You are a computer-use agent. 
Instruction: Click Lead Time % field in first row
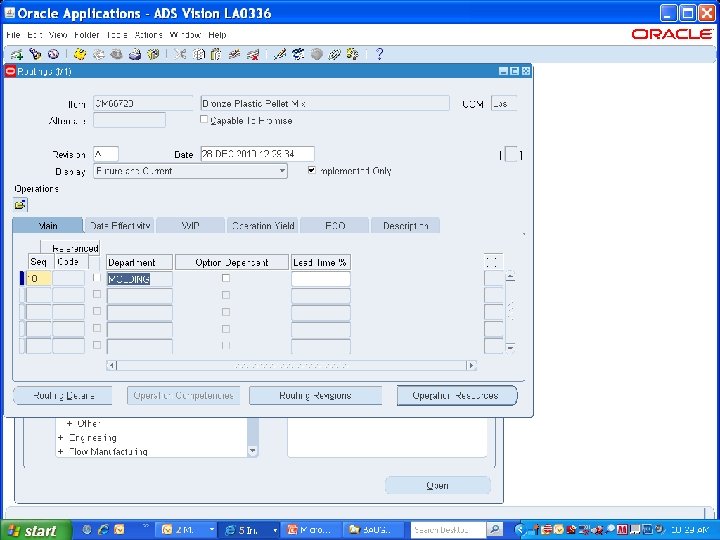coord(321,279)
